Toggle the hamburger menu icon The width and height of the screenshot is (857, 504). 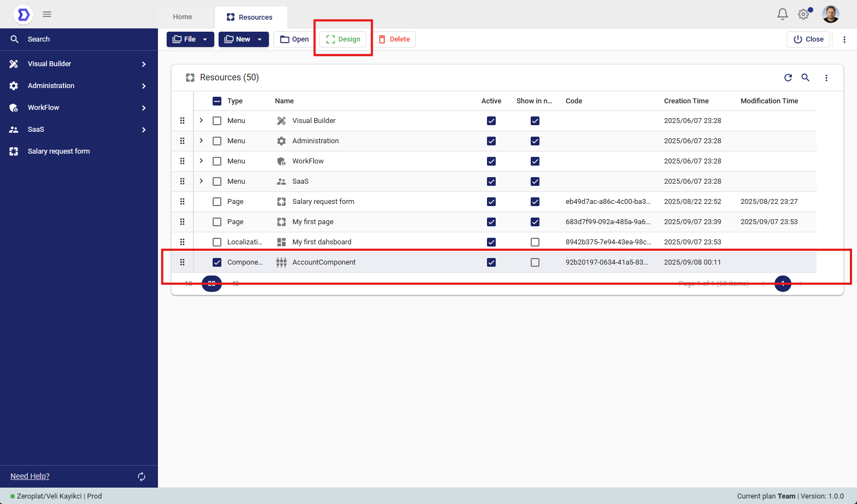47,14
